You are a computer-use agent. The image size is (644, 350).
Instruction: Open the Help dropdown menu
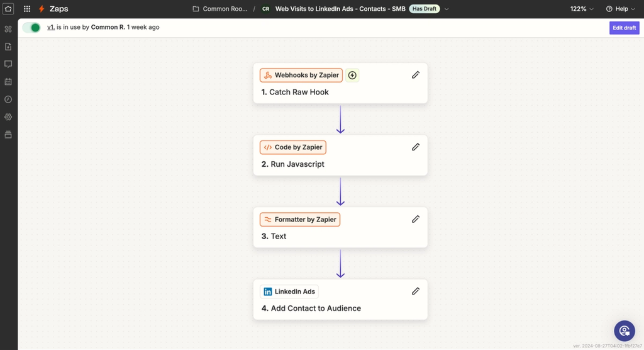621,9
